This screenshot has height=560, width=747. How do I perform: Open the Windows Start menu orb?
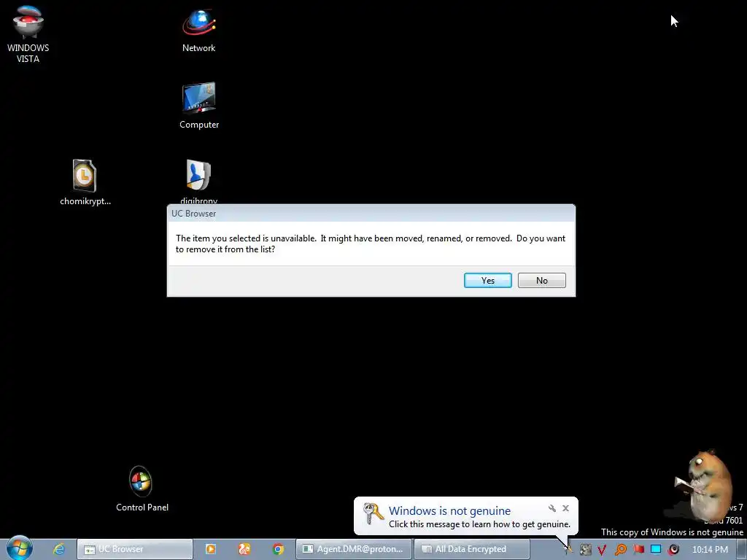tap(19, 548)
